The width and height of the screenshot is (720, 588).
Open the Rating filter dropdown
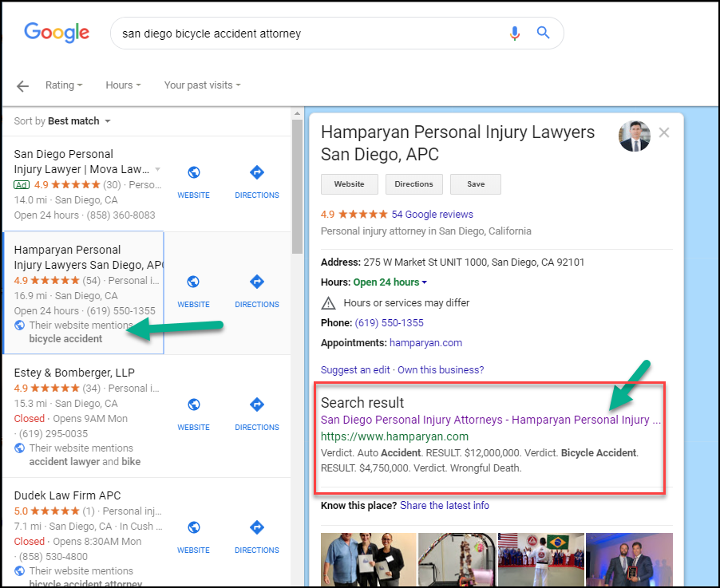pyautogui.click(x=64, y=85)
